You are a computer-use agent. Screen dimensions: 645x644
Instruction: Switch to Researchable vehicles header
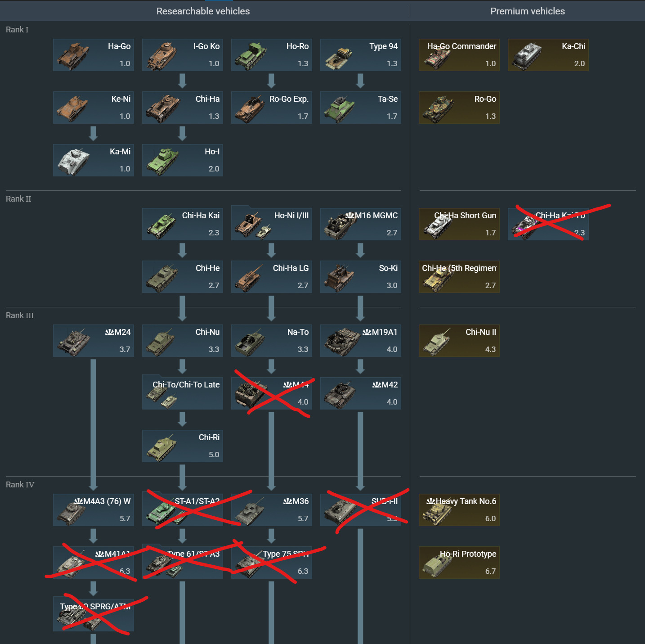[x=203, y=11]
